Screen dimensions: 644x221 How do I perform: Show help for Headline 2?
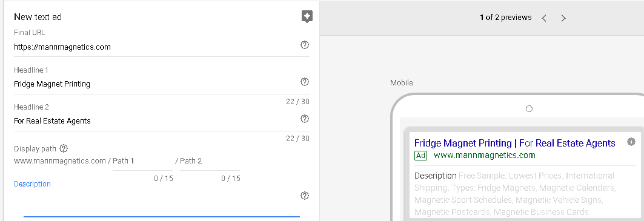point(304,119)
